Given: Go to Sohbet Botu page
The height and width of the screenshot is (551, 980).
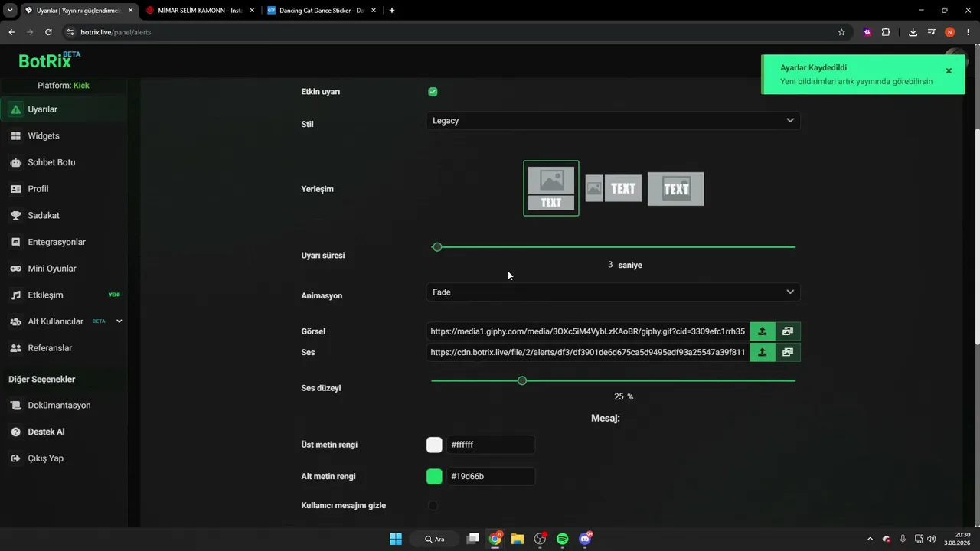Looking at the screenshot, I should [64, 162].
